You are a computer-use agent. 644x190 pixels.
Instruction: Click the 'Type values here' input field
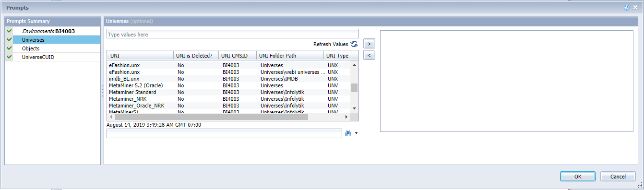pyautogui.click(x=233, y=35)
